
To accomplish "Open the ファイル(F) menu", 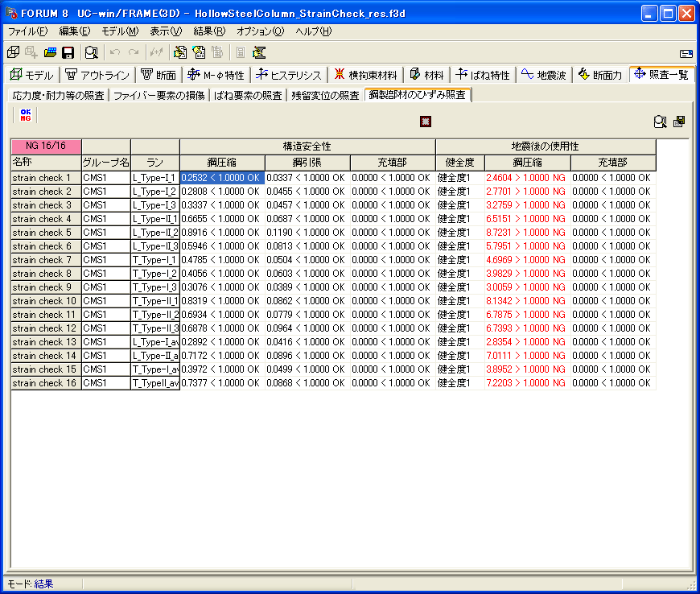I will (27, 31).
